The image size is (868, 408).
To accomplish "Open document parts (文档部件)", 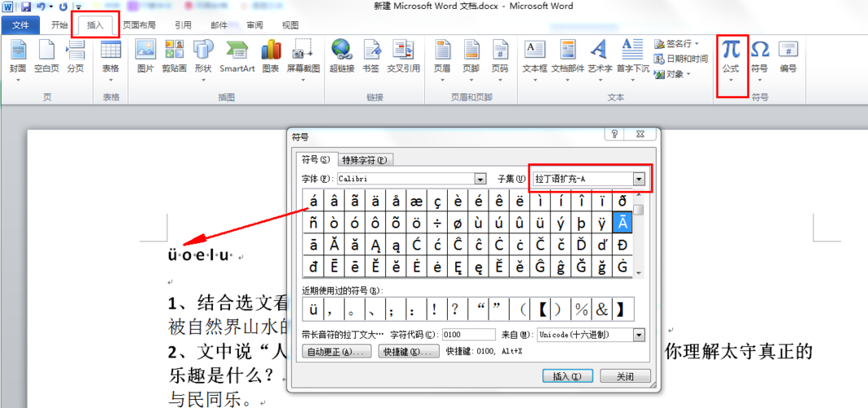I will (568, 60).
